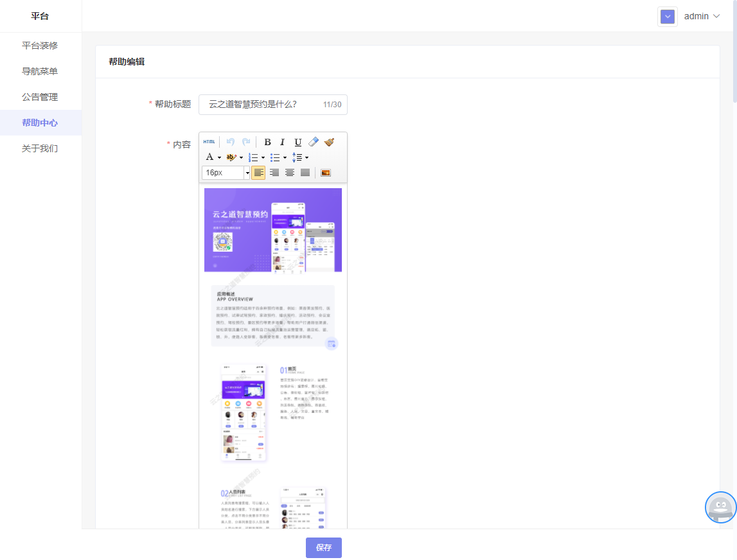737x560 pixels.
Task: Open line spacing dropdown arrow
Action: point(307,157)
